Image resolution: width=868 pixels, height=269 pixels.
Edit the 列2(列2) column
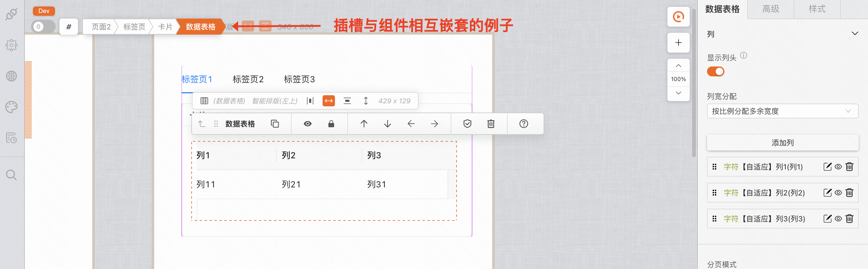827,193
